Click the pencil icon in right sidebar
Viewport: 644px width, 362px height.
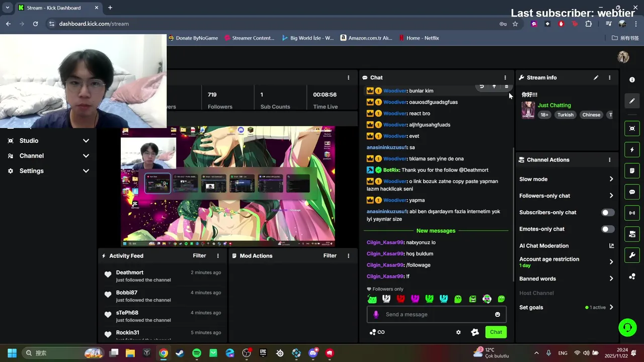(x=632, y=101)
